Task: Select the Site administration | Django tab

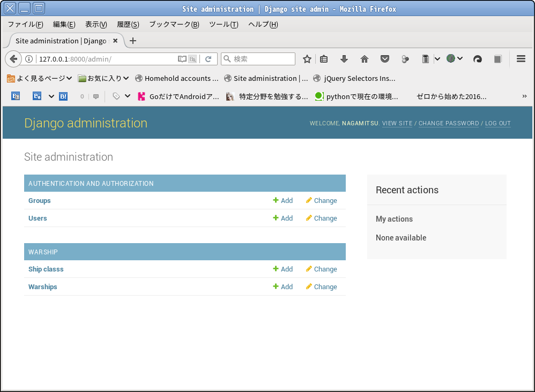Action: 62,41
